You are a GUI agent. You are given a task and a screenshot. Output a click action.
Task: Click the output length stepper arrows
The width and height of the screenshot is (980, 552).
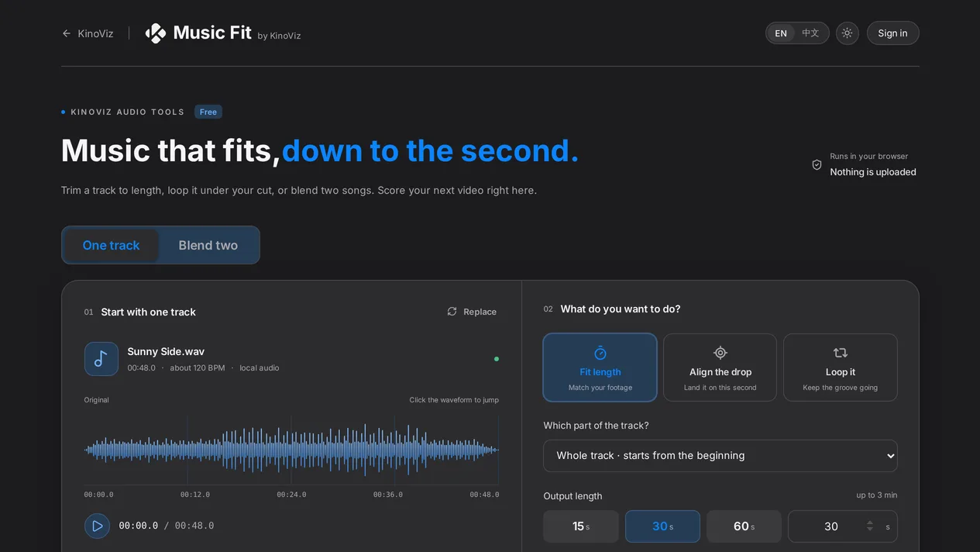coord(869,526)
